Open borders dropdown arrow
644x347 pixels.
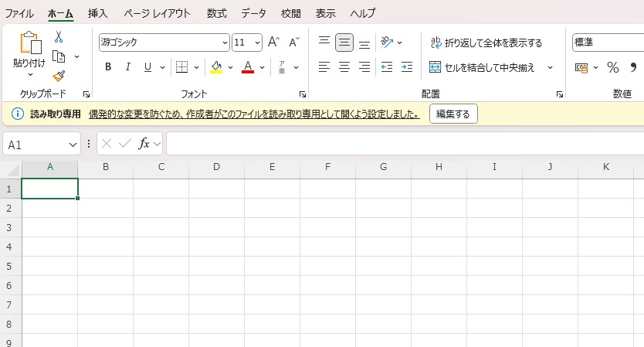(x=196, y=67)
